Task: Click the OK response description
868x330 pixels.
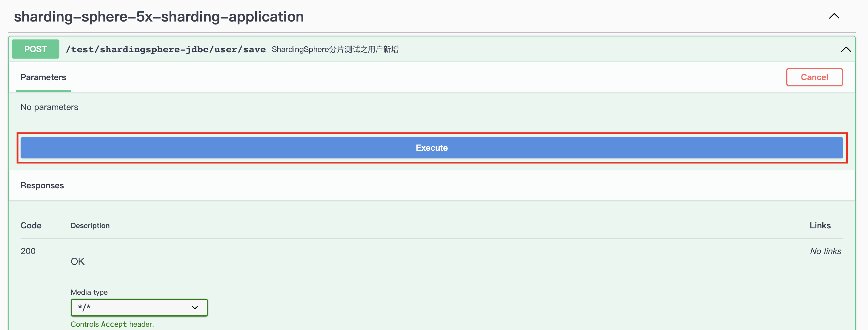Action: [77, 261]
